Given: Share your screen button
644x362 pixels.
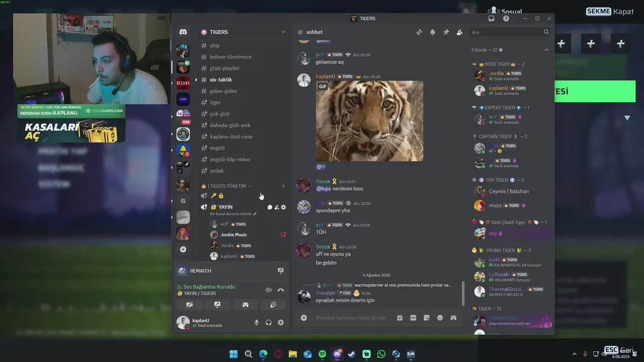Looking at the screenshot, I should tap(217, 305).
